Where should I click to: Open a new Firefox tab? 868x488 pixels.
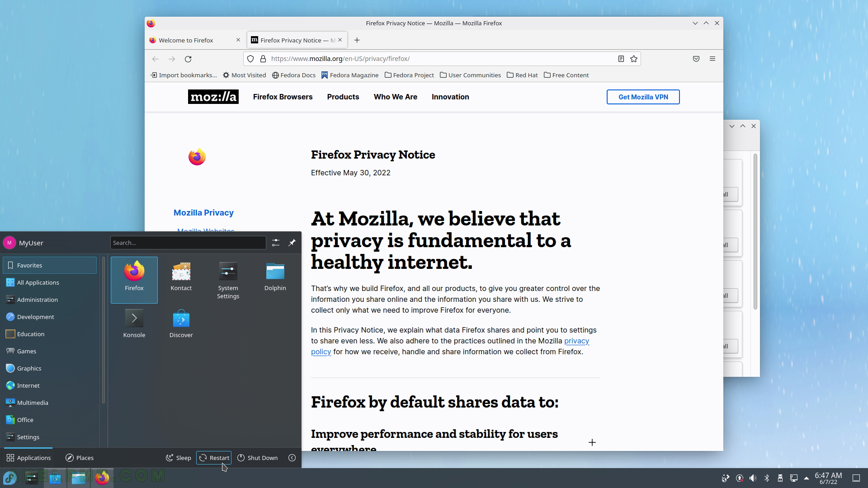click(x=357, y=40)
